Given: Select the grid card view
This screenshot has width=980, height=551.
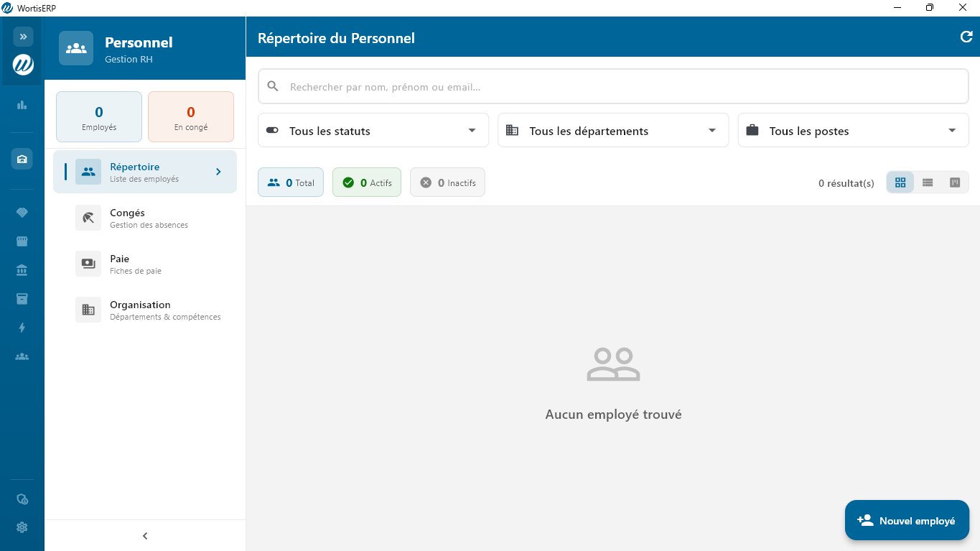Looking at the screenshot, I should [x=900, y=182].
